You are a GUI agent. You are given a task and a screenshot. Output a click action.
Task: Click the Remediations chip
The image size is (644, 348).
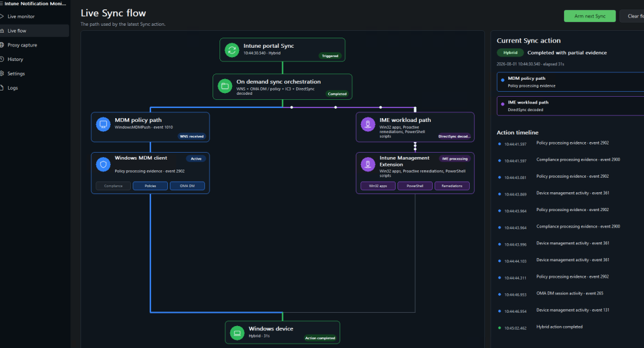click(452, 186)
